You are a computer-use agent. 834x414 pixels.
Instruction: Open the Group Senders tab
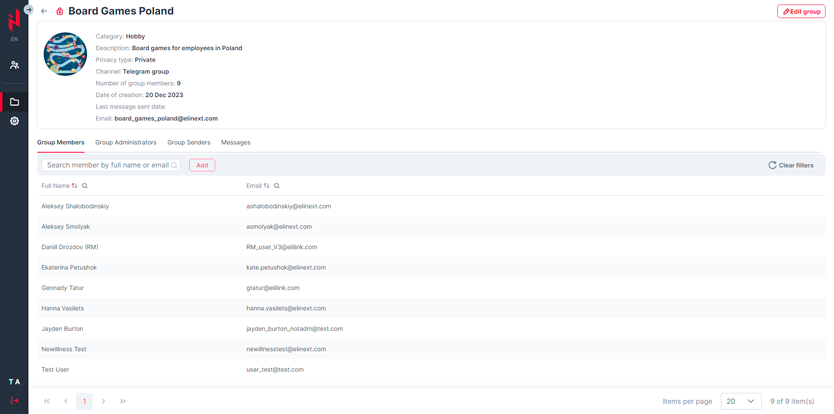click(x=189, y=143)
